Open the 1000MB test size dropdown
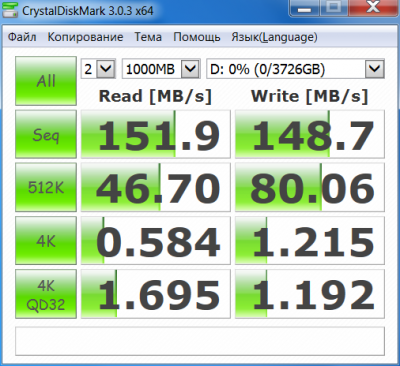 (161, 69)
